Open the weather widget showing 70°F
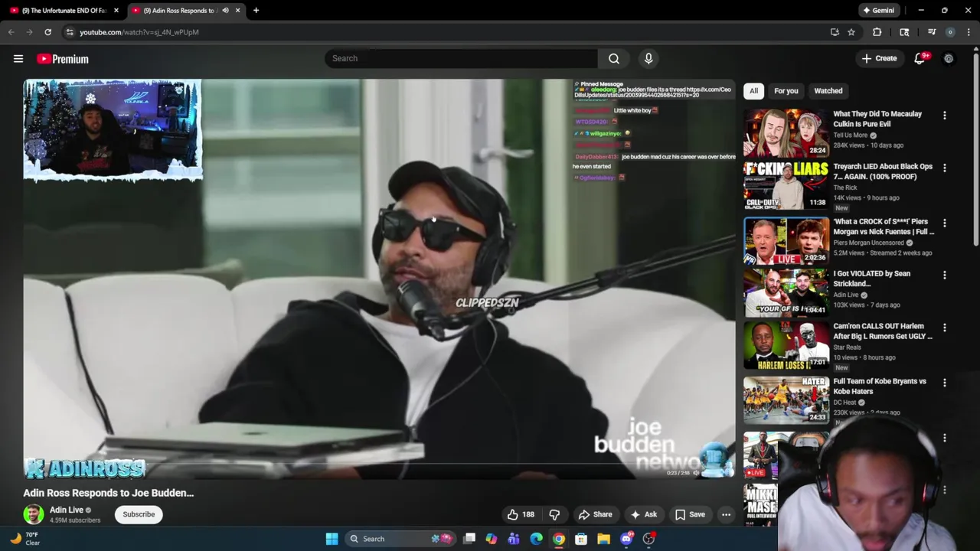The image size is (980, 551). coord(24,539)
